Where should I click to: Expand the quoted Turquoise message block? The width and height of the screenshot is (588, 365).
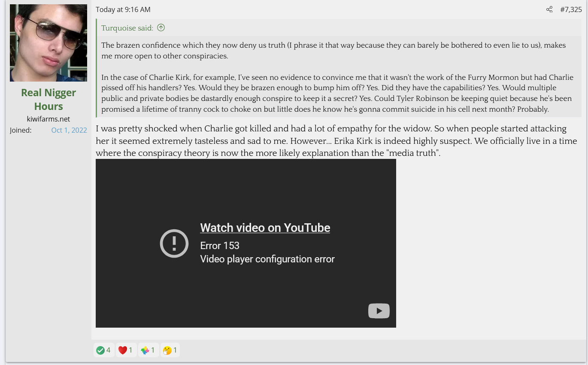(337, 77)
